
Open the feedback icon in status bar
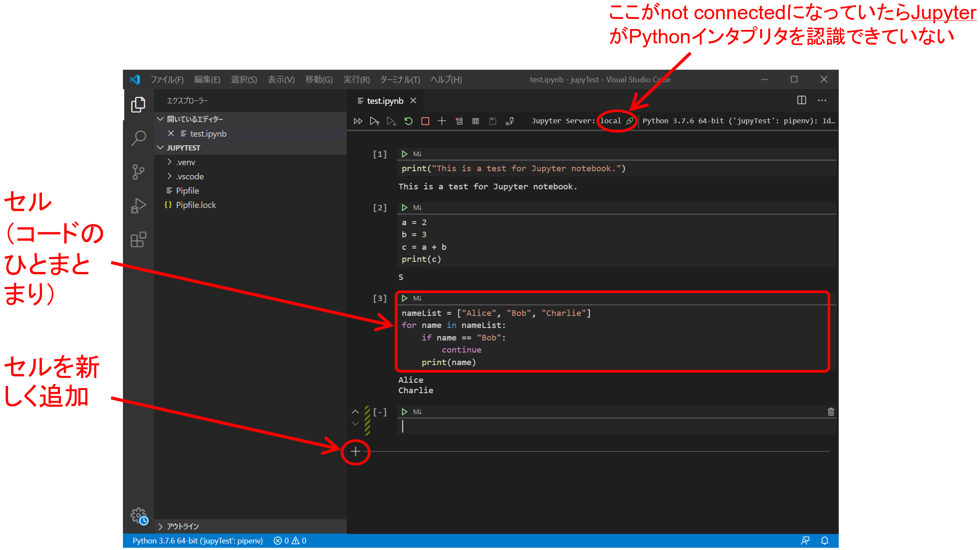[x=805, y=541]
